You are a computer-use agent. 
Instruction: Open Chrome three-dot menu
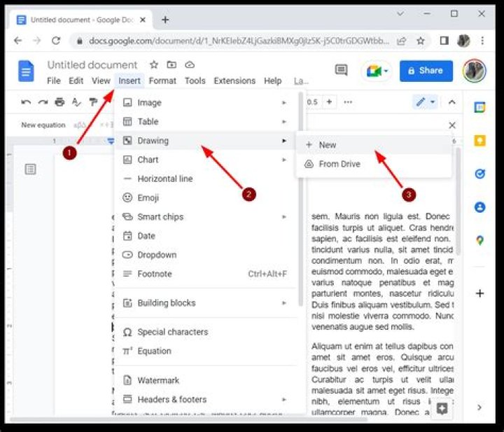482,41
